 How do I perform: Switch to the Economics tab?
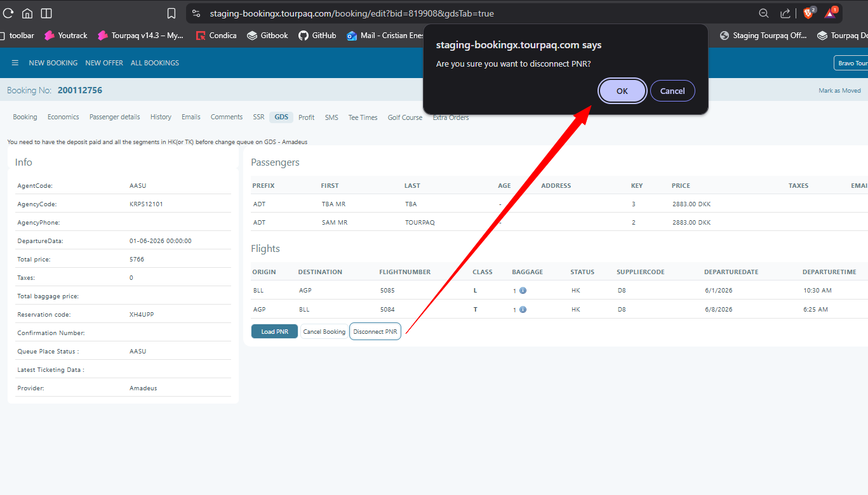(63, 117)
